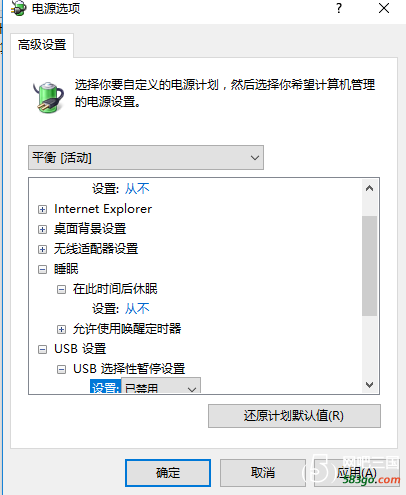The width and height of the screenshot is (406, 495).
Task: Click the power options battery icon in the title bar
Action: pos(19,8)
